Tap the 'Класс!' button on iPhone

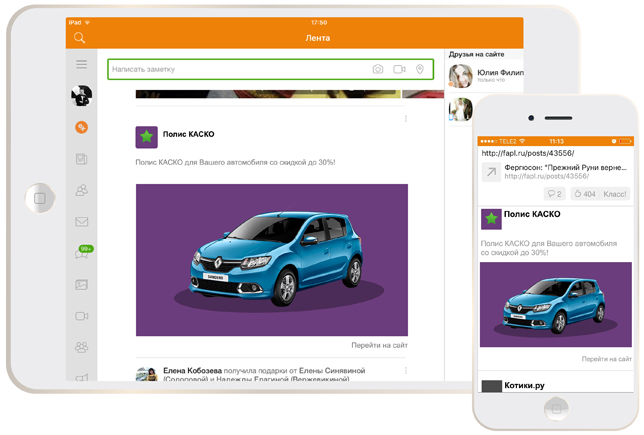[614, 194]
